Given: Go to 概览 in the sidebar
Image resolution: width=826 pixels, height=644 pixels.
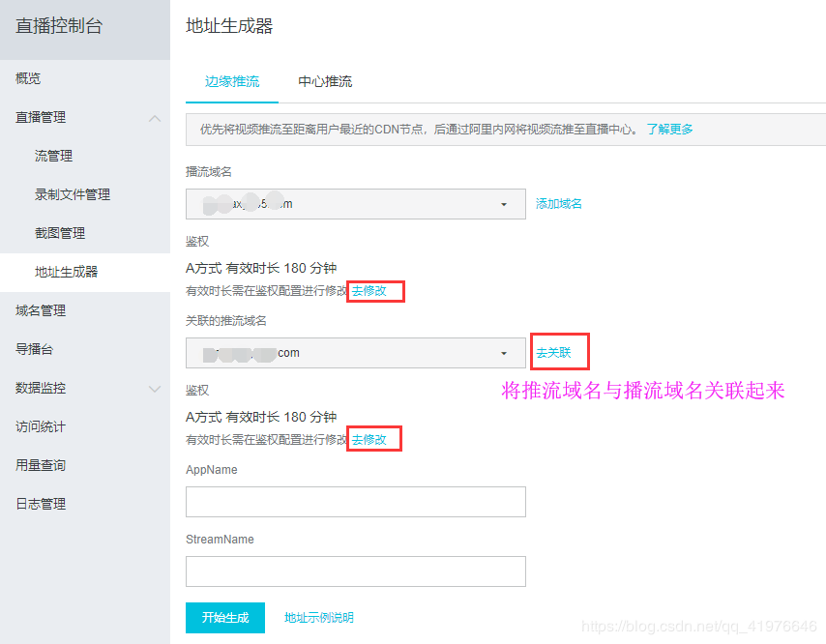Looking at the screenshot, I should tap(28, 78).
